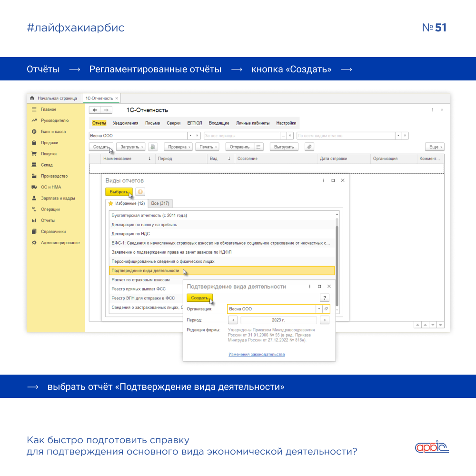Click the list icon next to Отправить
The width and height of the screenshot is (476, 476).
tap(258, 147)
